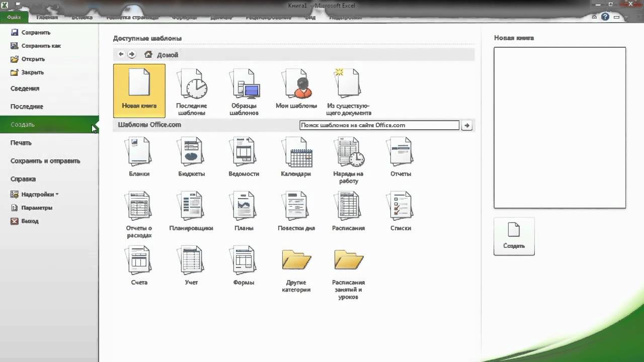This screenshot has height=362, width=644.
Task: Open Мои шаблоны personal templates
Action: click(296, 89)
